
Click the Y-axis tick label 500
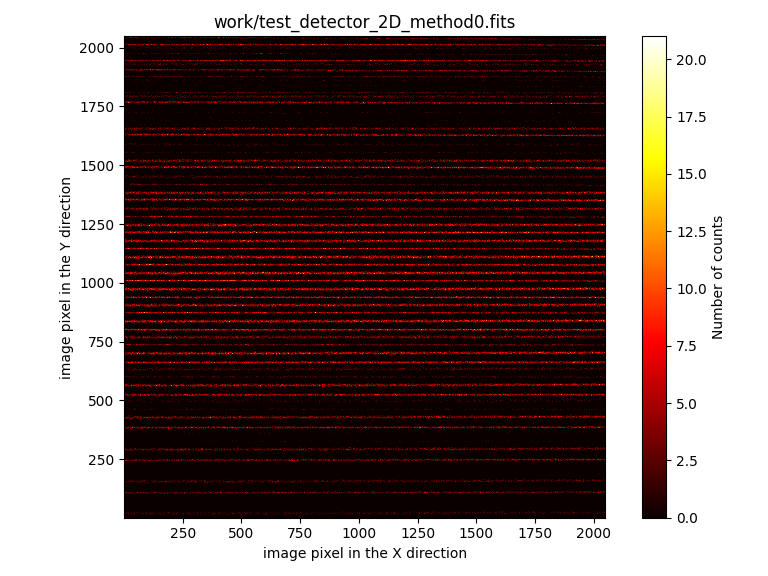tap(103, 401)
